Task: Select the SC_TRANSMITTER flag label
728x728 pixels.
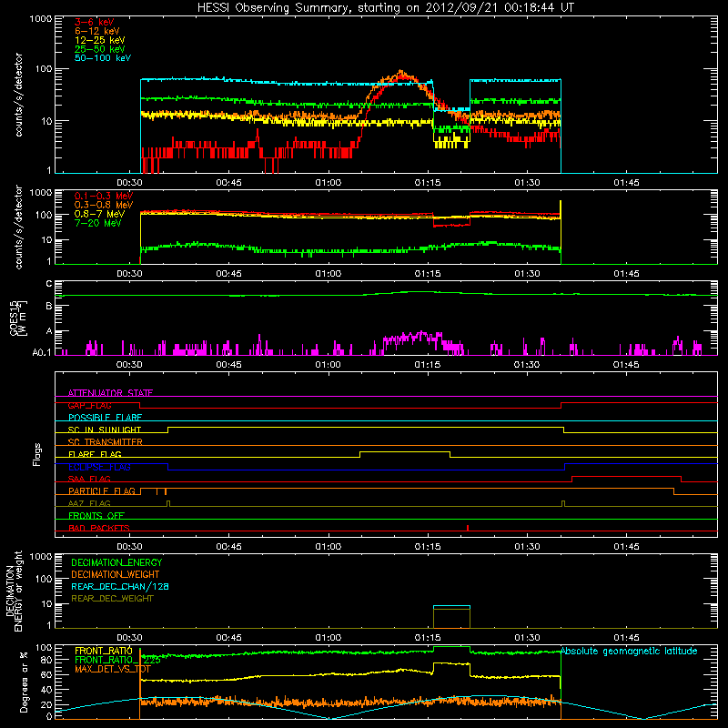Action: [105, 442]
